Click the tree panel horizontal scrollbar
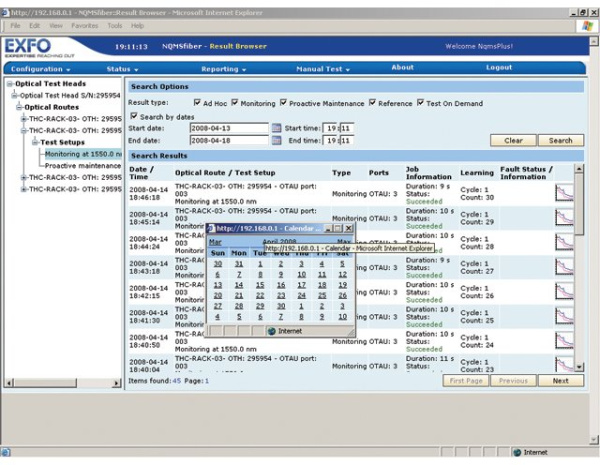This screenshot has height=465, width=600. pos(60,383)
